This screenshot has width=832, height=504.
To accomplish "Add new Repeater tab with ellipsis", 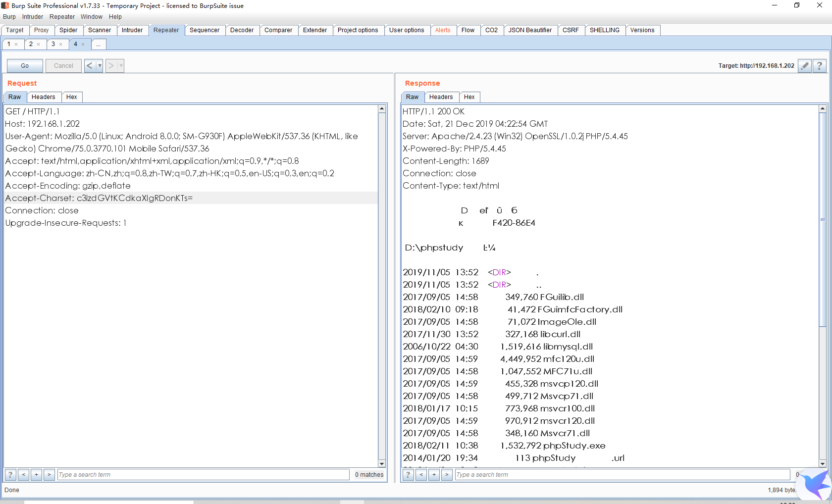I will pyautogui.click(x=98, y=45).
